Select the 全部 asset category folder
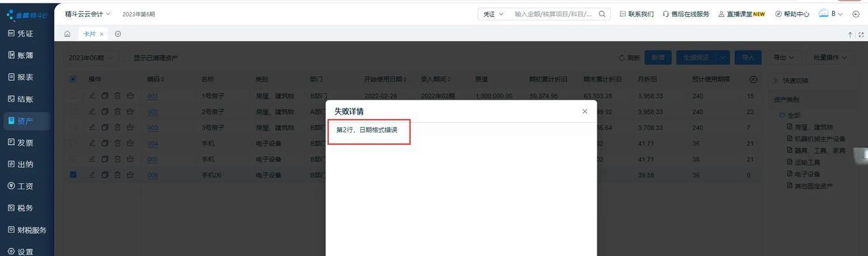This screenshot has width=868, height=256. pyautogui.click(x=789, y=115)
